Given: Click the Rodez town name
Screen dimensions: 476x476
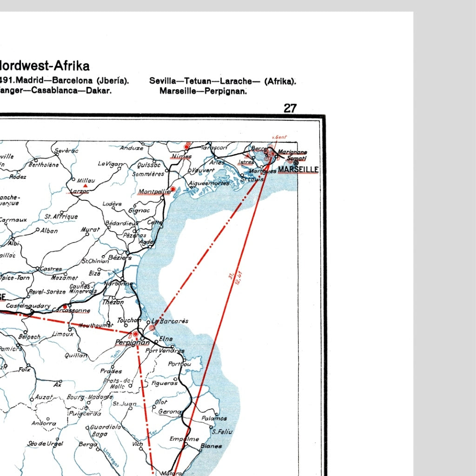Looking at the screenshot, I should click(x=18, y=177).
